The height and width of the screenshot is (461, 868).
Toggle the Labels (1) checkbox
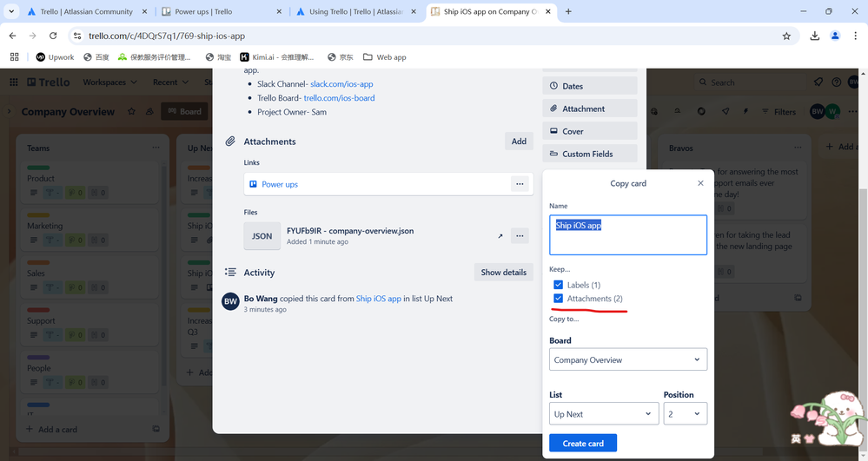point(558,285)
